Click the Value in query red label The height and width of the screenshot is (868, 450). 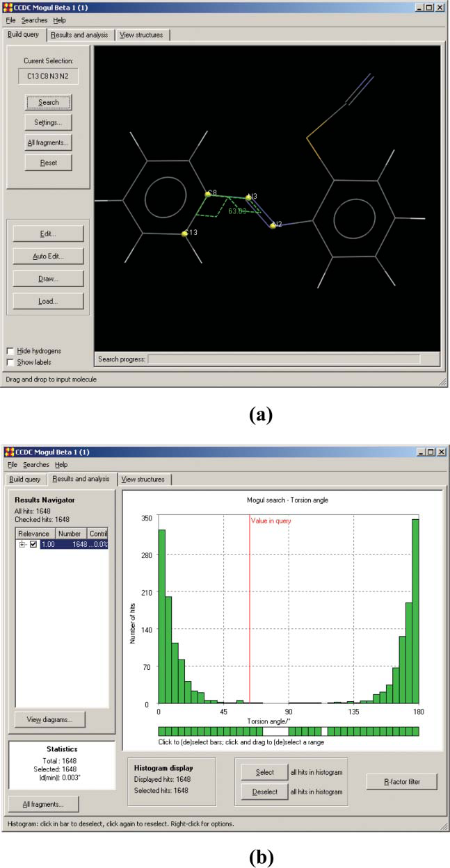tap(271, 521)
